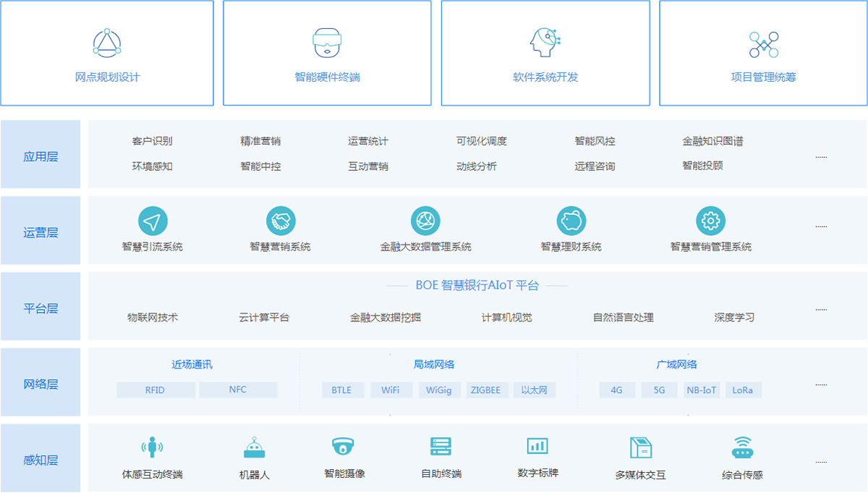
Task: Open the 智慧理财系统 piggy bank icon
Action: tap(571, 221)
